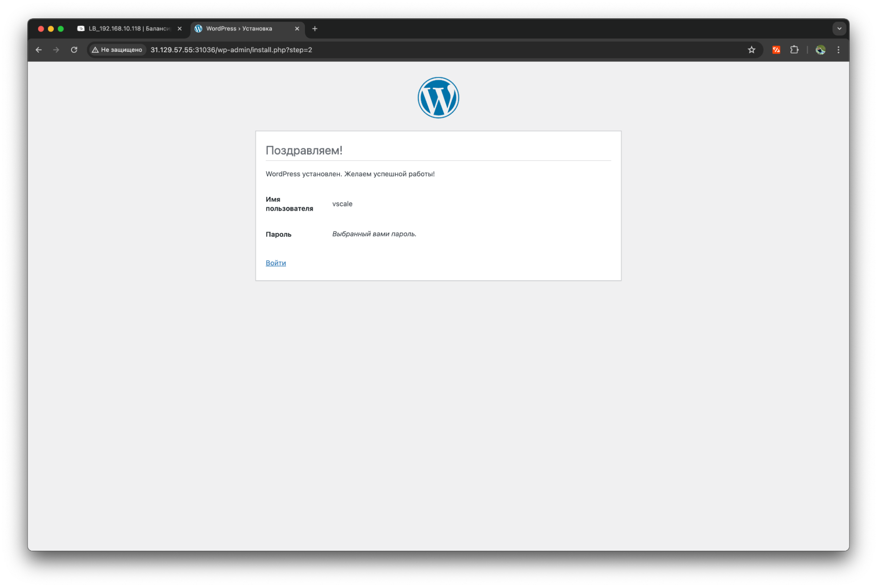Click the Поздравляем! heading
Screen dimensions: 877x588
pos(304,150)
